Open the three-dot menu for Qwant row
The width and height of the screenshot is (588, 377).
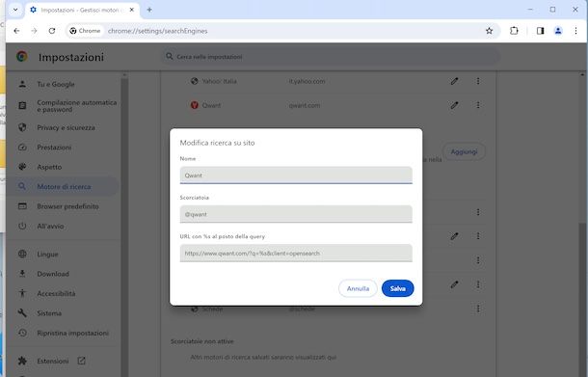[x=478, y=105]
